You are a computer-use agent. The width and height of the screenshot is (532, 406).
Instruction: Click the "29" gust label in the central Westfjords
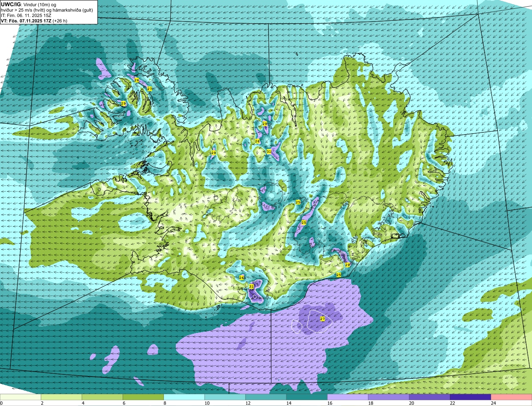pos(123,103)
